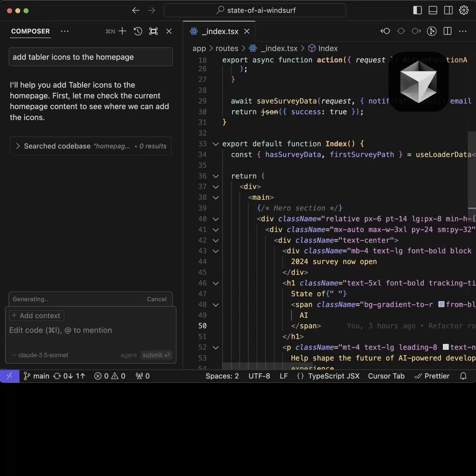Viewport: 476px width, 476px height.
Task: Toggle the bottom panel layout button
Action: tap(433, 11)
